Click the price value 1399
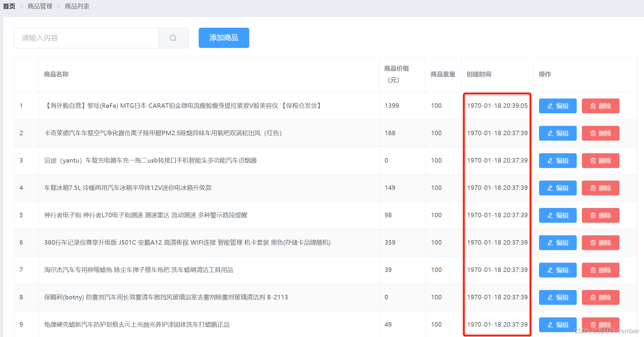Screen dimensions: 644x337 pyautogui.click(x=392, y=106)
